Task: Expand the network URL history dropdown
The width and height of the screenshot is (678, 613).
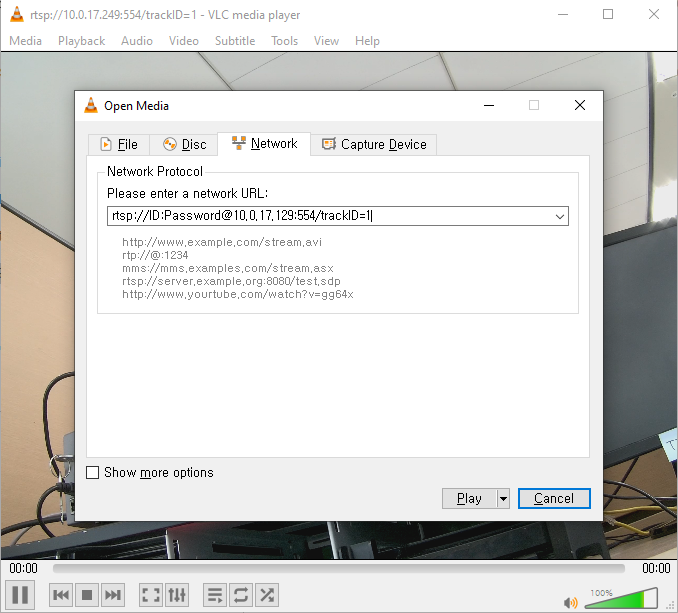Action: click(x=560, y=216)
